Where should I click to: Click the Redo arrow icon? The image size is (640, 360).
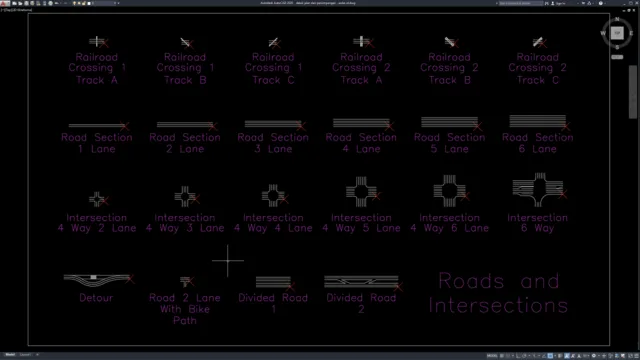coord(65,3)
